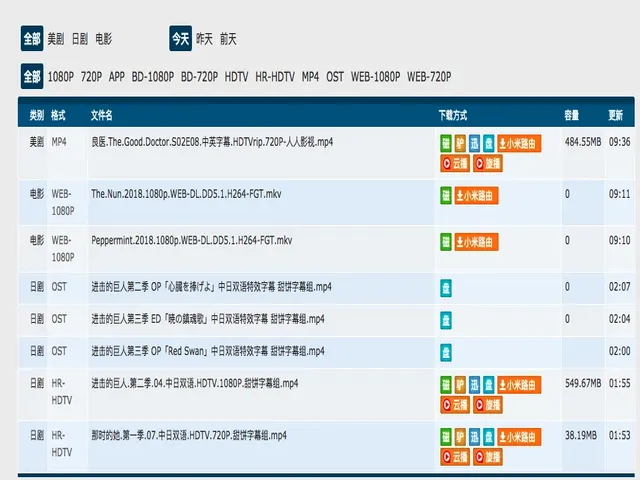Filter by 日剧 category

[80, 39]
